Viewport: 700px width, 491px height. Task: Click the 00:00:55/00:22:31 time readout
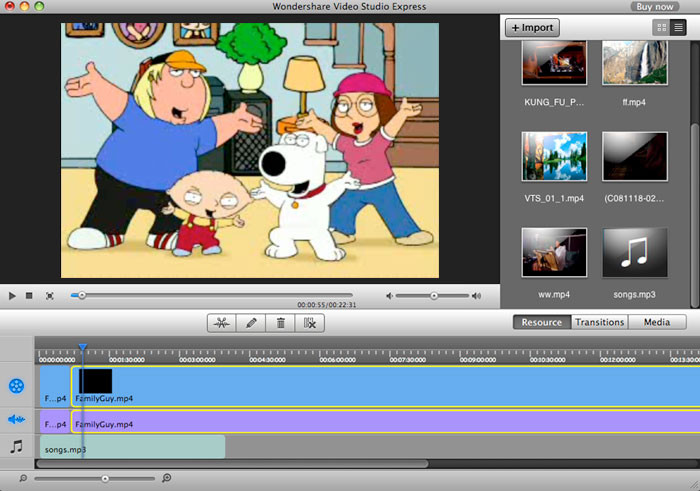point(327,305)
